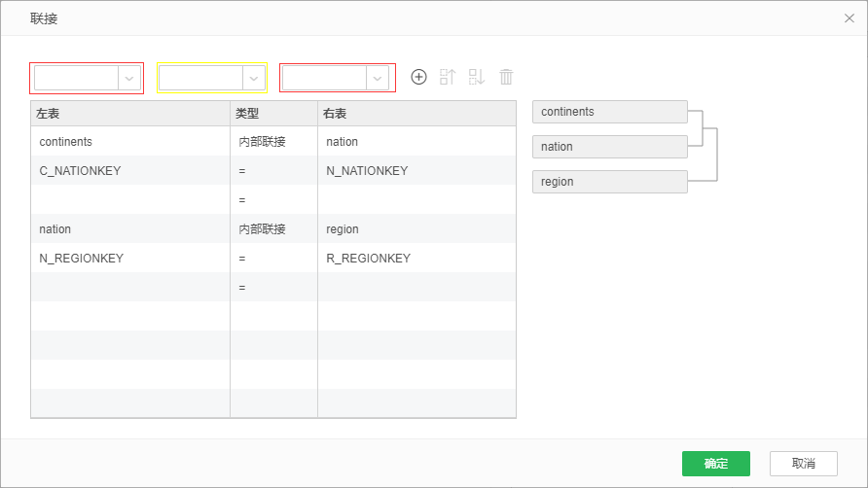Close the 联接 dialog with the X
Image resolution: width=868 pixels, height=488 pixels.
click(849, 18)
